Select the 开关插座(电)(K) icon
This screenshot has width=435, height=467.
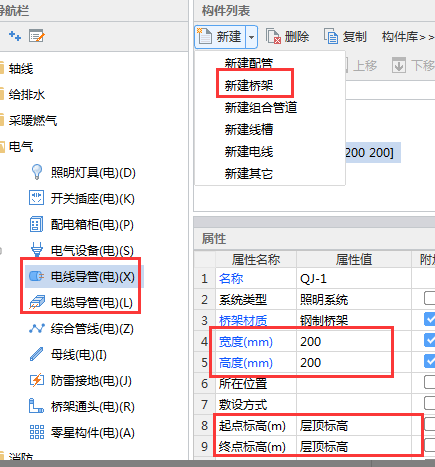[36, 198]
